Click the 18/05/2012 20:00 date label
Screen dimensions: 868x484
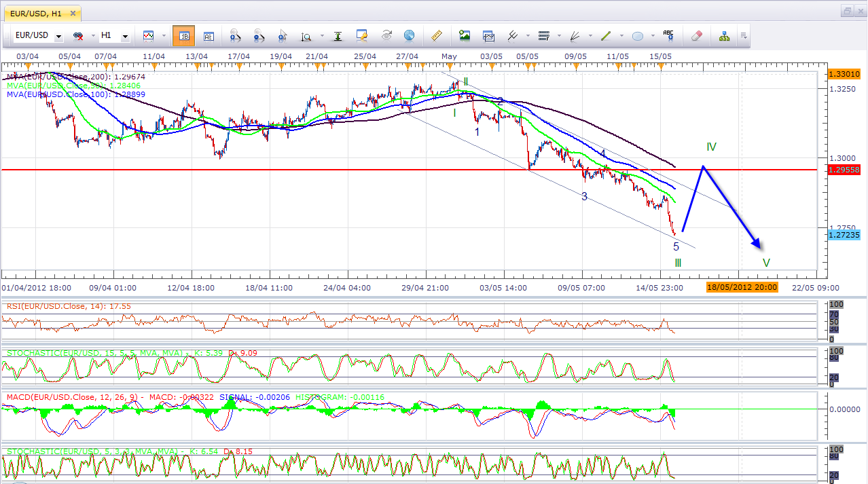coord(742,287)
